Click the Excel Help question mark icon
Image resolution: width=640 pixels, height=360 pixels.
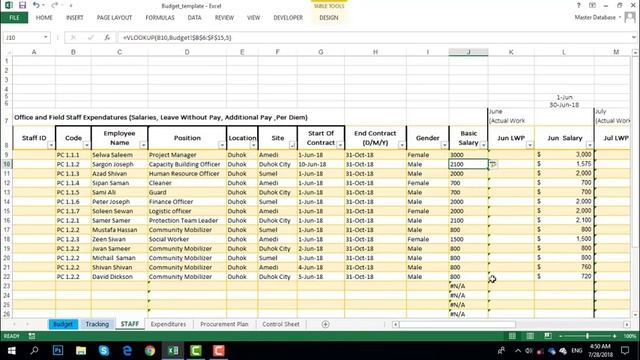578,5
